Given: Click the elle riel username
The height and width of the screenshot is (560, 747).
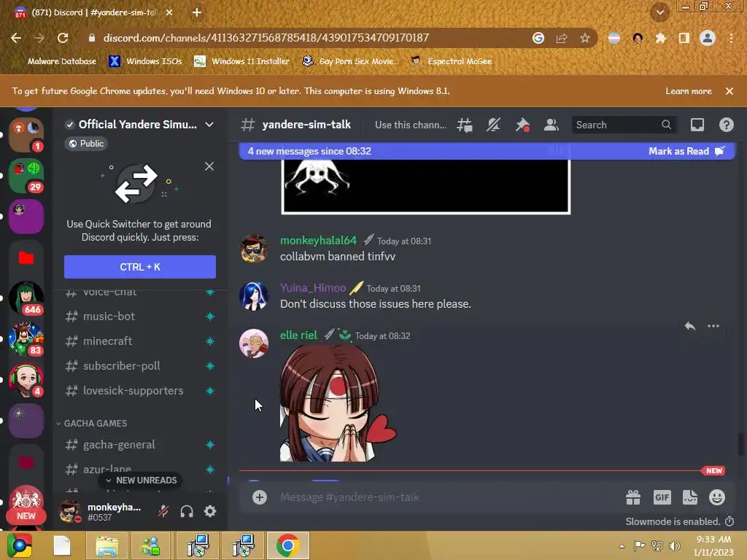Looking at the screenshot, I should pyautogui.click(x=298, y=335).
